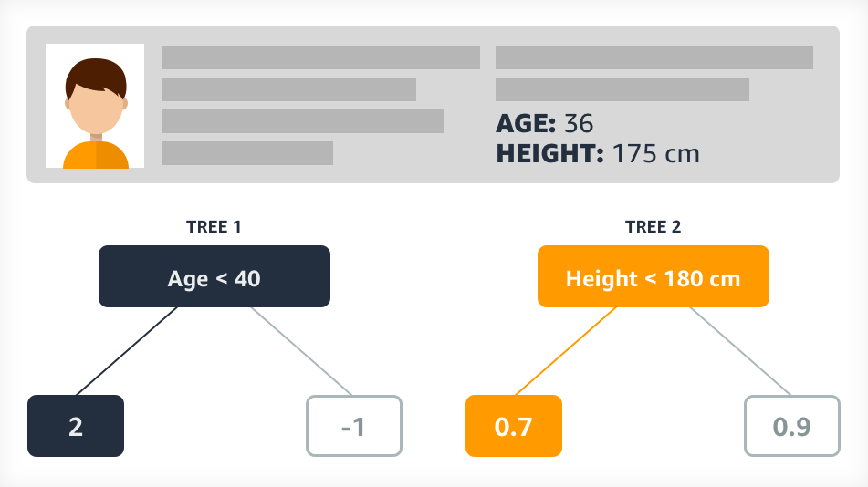The height and width of the screenshot is (487, 868).
Task: Click the "AGE: 36" text
Action: click(545, 123)
